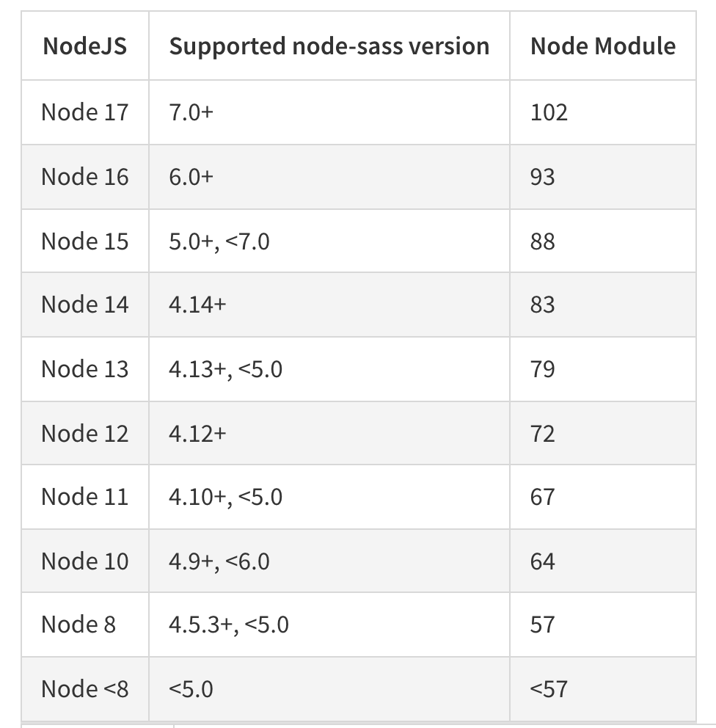Select the Node 15 row label
Screen dimensions: 716x728
pyautogui.click(x=85, y=241)
